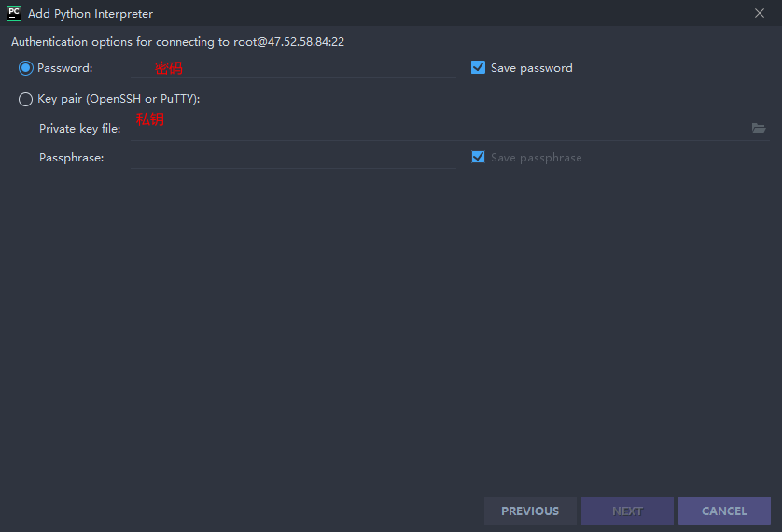This screenshot has width=782, height=532.
Task: Browse for private key file folder icon
Action: coord(758,129)
